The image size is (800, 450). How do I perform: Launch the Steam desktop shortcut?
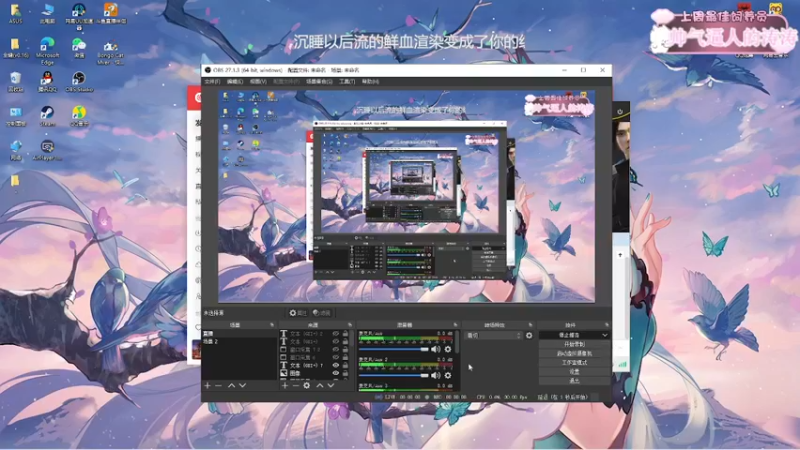(47, 116)
